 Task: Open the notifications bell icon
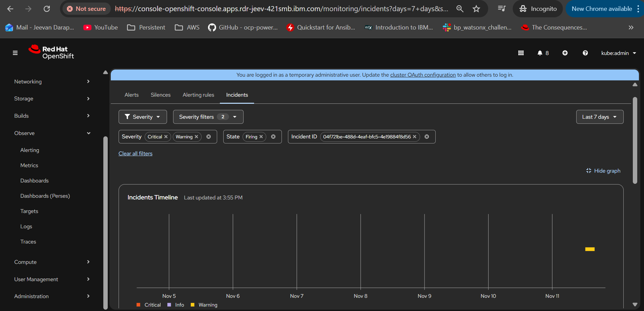[540, 53]
